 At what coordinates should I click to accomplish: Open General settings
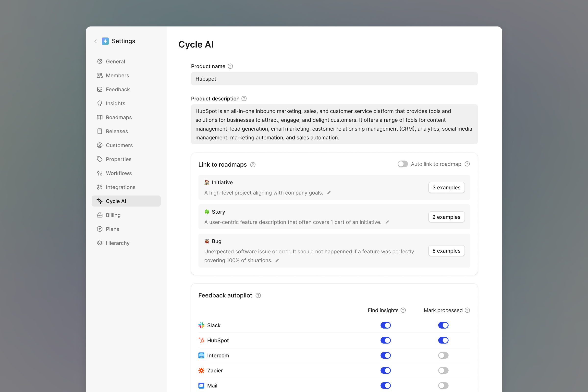click(x=126, y=61)
